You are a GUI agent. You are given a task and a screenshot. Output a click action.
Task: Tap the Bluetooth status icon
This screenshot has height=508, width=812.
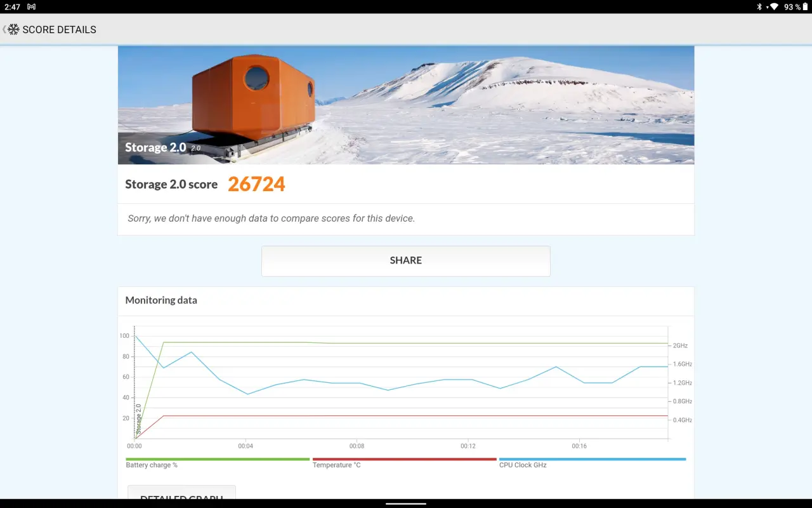759,7
